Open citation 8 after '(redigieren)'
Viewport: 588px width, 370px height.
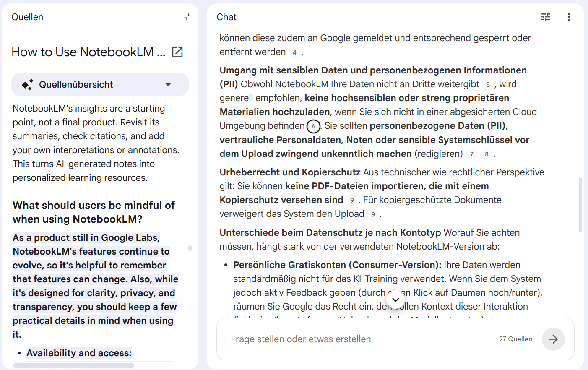point(487,154)
